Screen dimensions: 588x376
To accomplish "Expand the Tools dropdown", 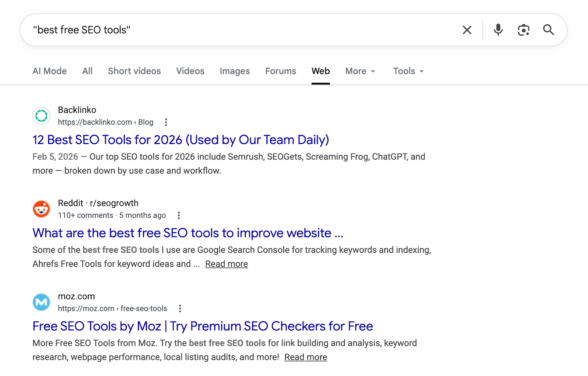I will (x=408, y=71).
